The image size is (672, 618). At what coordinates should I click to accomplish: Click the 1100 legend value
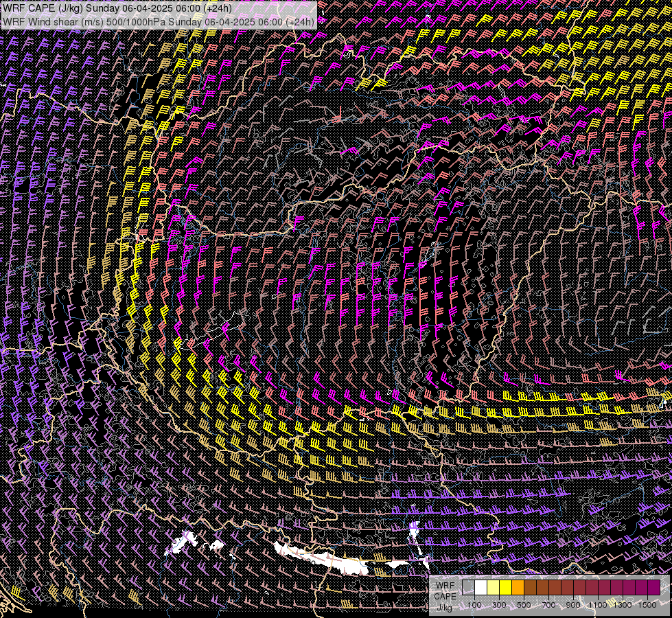[598, 605]
